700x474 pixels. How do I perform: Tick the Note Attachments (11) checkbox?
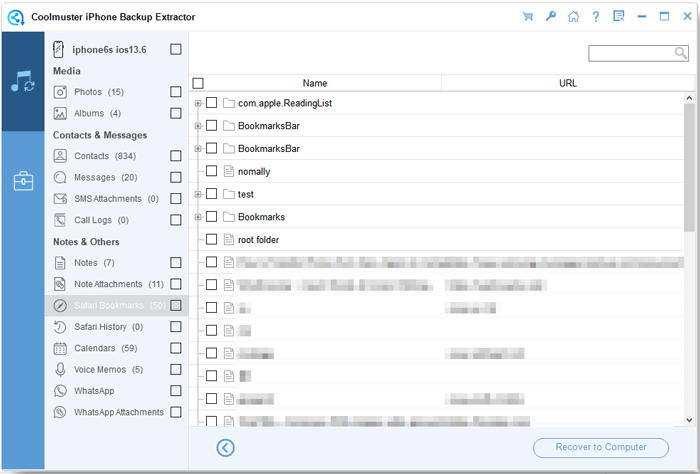(176, 284)
